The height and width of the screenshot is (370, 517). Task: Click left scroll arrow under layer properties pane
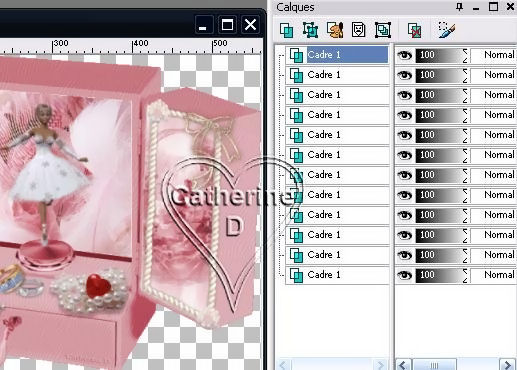coord(403,365)
